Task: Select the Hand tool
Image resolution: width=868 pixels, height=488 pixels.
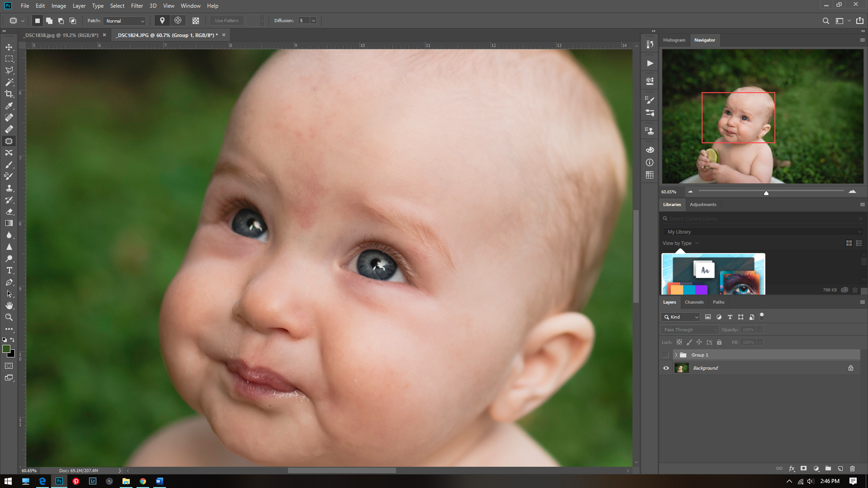Action: point(9,305)
